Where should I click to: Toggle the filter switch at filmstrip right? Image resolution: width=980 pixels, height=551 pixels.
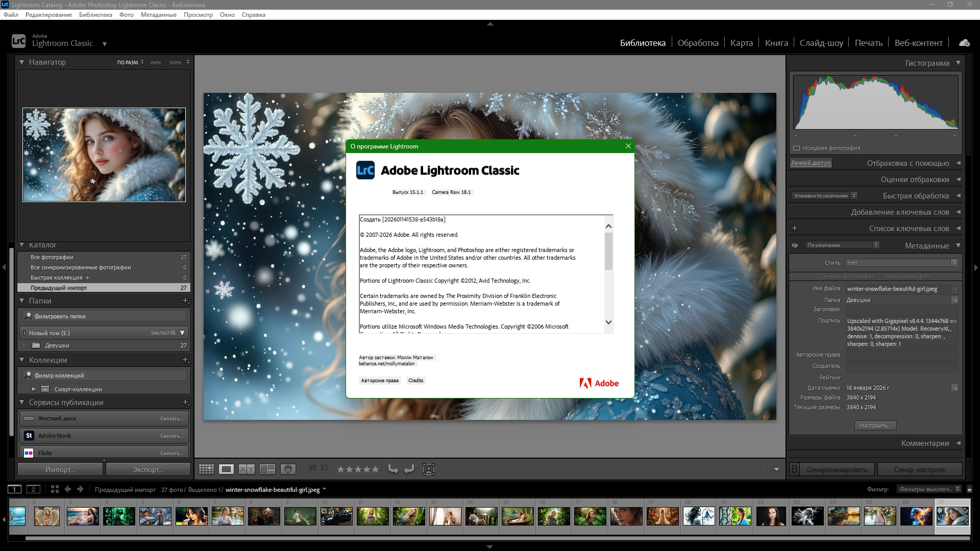969,489
